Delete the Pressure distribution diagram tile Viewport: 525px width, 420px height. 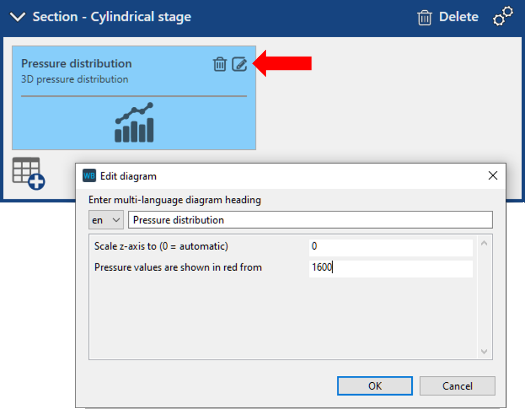(x=220, y=65)
